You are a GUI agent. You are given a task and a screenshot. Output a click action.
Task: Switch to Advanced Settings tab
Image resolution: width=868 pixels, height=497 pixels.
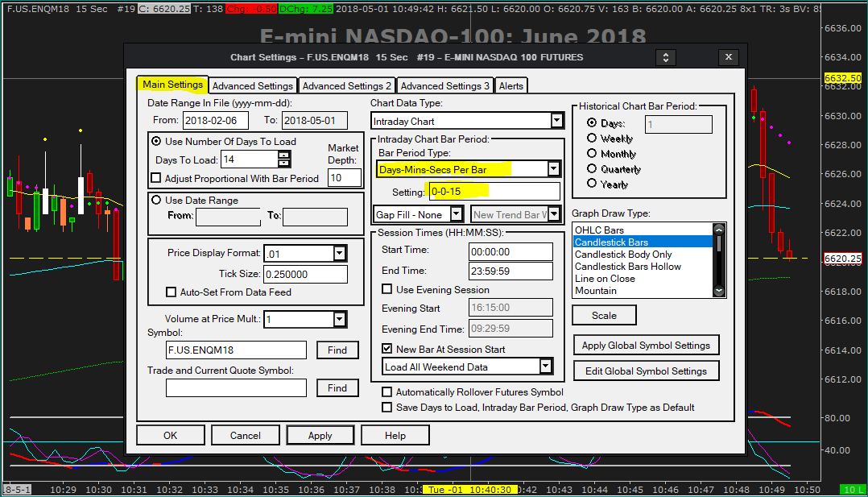(253, 86)
